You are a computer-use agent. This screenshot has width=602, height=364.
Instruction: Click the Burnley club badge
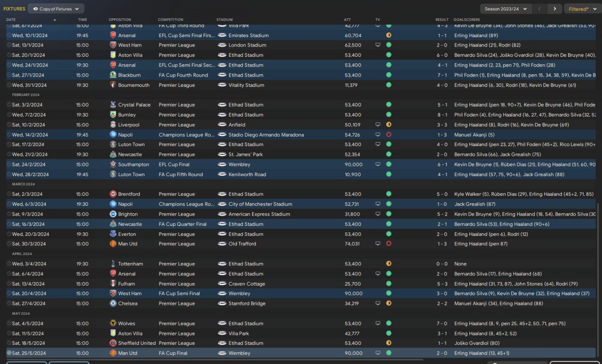113,115
